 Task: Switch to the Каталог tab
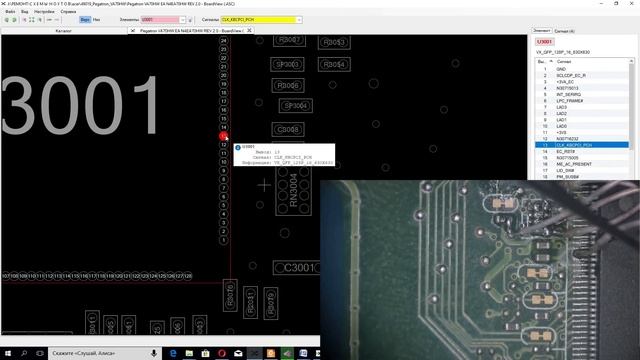tap(63, 31)
